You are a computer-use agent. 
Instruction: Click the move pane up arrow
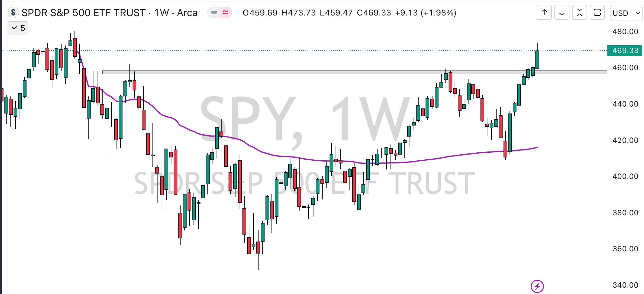coord(544,13)
